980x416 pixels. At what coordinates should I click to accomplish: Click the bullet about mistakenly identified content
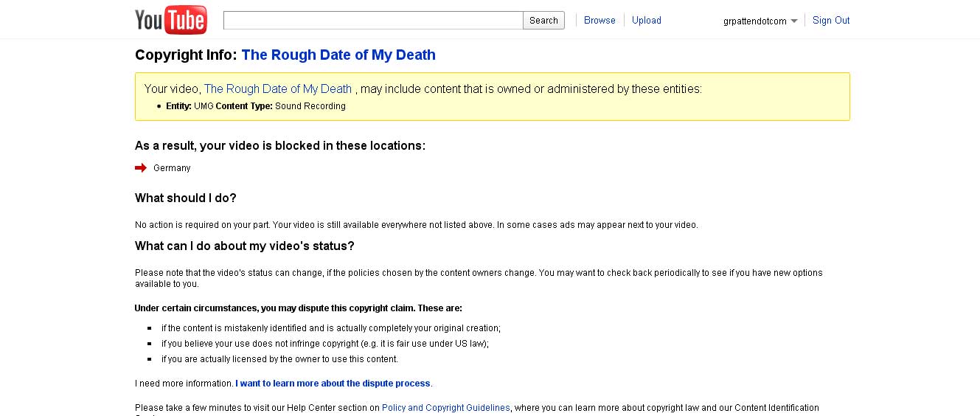coord(331,328)
